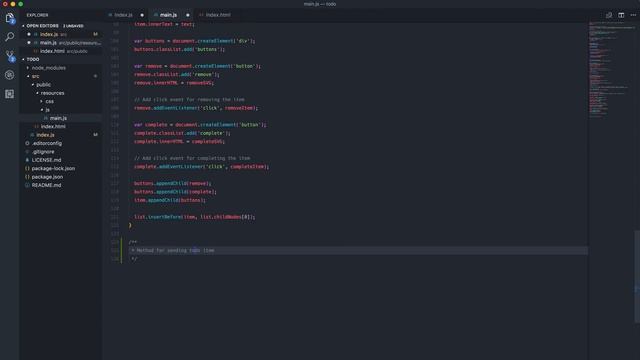Open the Debug view in activity bar

pos(9,75)
